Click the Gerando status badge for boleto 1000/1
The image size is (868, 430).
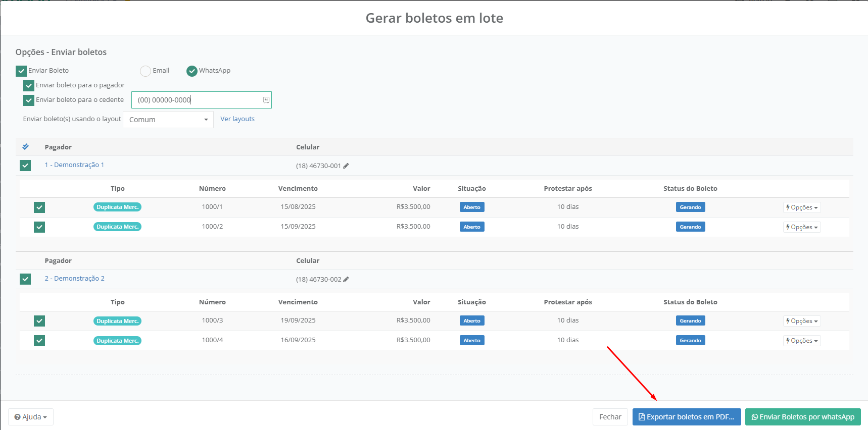(x=690, y=207)
